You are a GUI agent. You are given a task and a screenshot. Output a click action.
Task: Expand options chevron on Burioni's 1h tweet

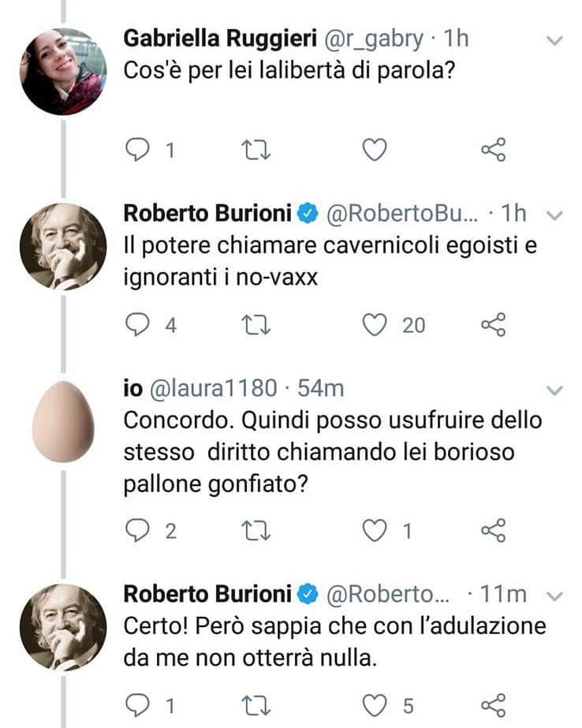click(x=555, y=215)
